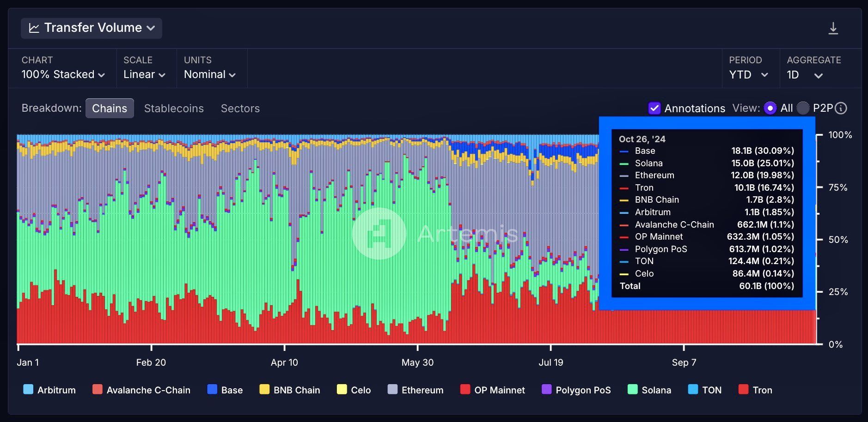Click Ethereum legend item
This screenshot has height=422, width=868.
[416, 390]
